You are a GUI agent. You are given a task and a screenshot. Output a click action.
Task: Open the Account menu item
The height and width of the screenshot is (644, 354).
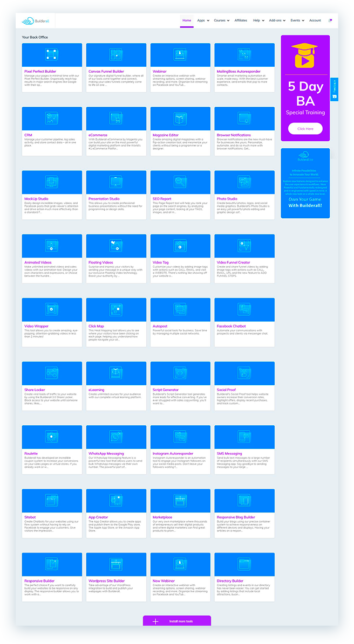click(315, 20)
